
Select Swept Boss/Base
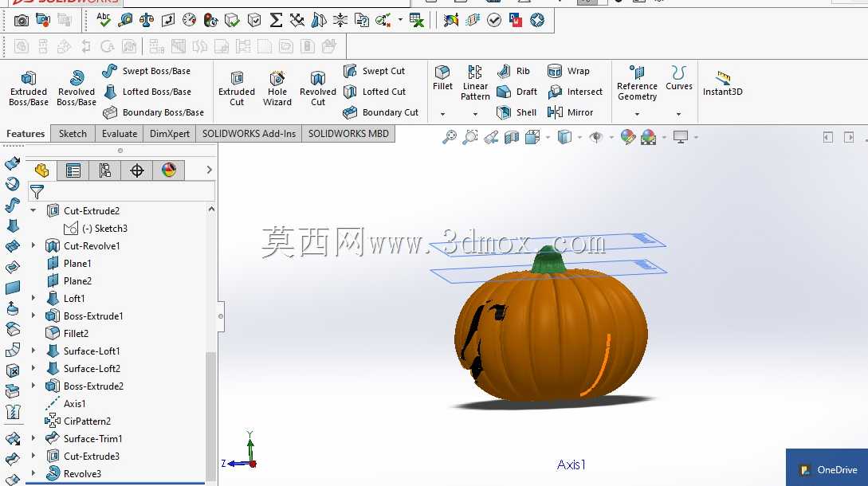tap(147, 71)
